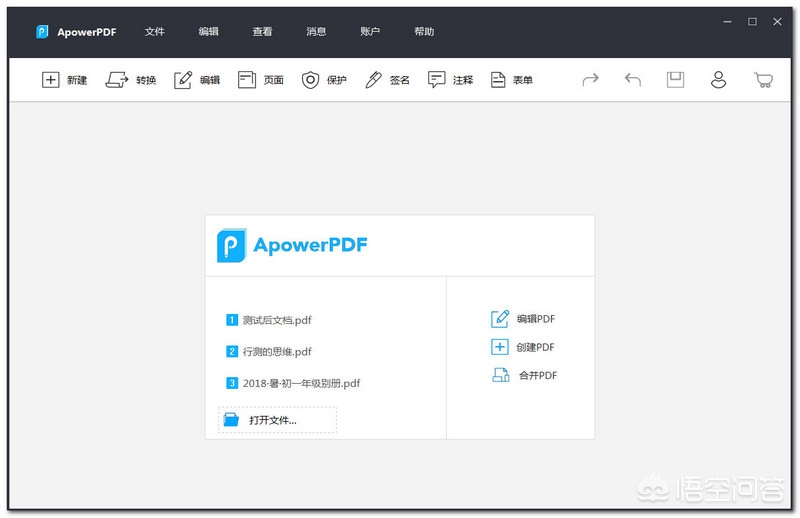
Task: Close the ApowerPDF window
Action: click(777, 21)
